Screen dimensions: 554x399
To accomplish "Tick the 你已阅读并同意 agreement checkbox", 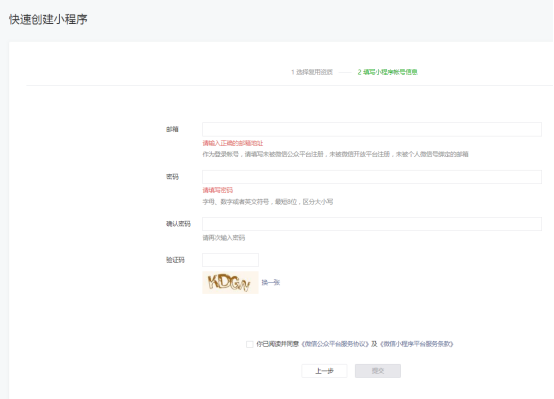I will coord(249,344).
